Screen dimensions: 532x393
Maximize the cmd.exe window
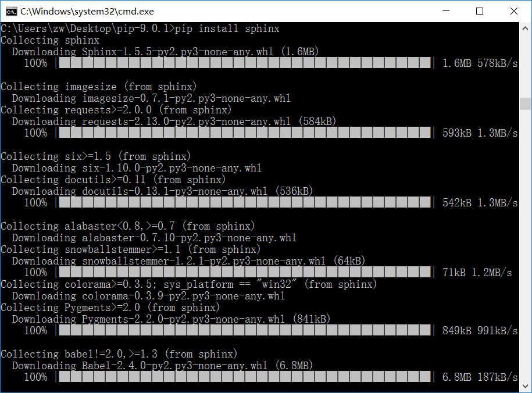pos(480,11)
